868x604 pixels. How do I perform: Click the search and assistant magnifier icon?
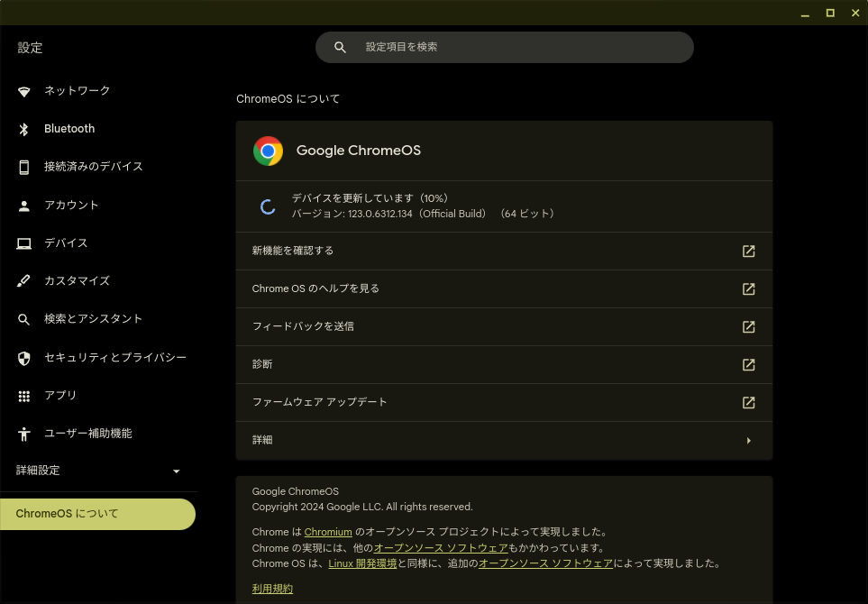coord(23,319)
